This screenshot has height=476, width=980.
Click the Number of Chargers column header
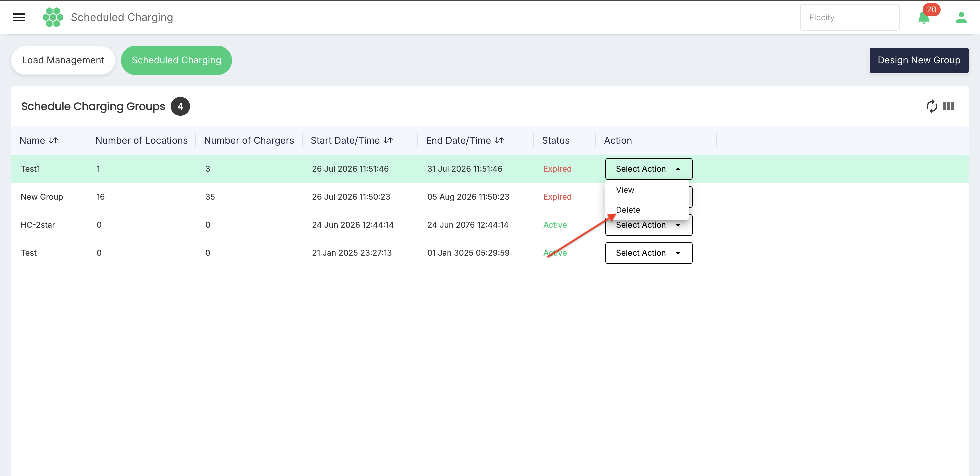[x=249, y=140]
